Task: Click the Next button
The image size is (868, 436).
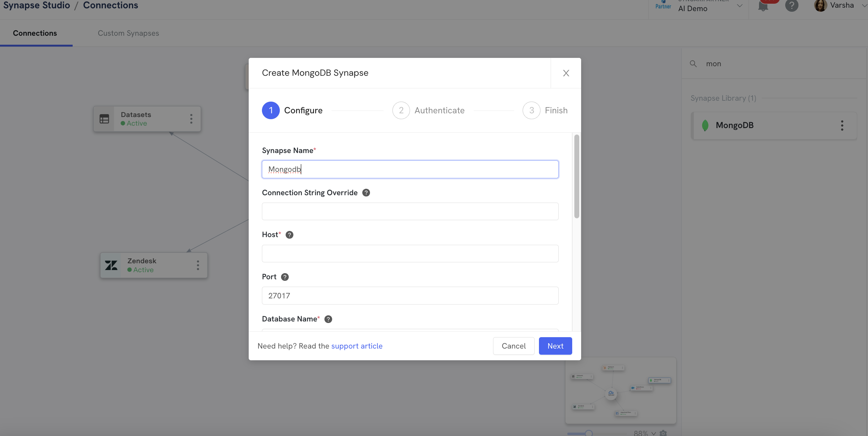Action: [x=555, y=346]
